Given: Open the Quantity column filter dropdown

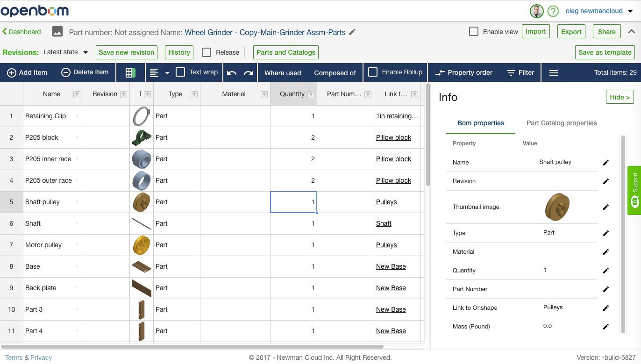Looking at the screenshot, I should click(x=311, y=94).
